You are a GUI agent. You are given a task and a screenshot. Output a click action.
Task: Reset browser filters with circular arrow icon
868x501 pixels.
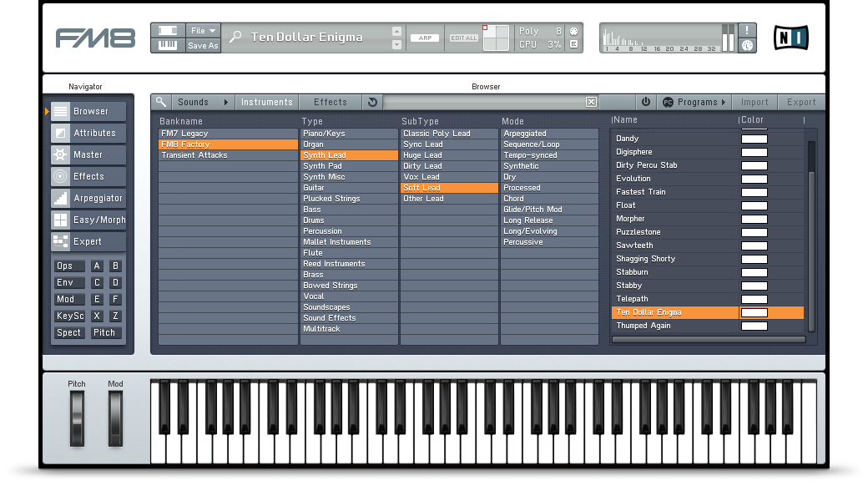pos(372,102)
